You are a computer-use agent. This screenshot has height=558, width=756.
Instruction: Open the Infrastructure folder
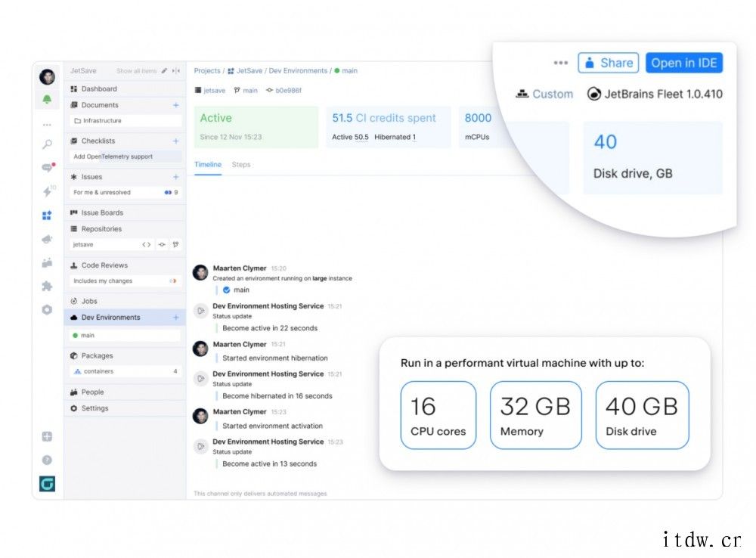pos(125,120)
